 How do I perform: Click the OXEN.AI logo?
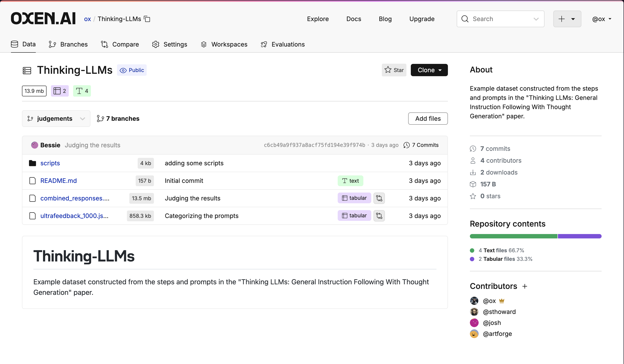click(43, 19)
